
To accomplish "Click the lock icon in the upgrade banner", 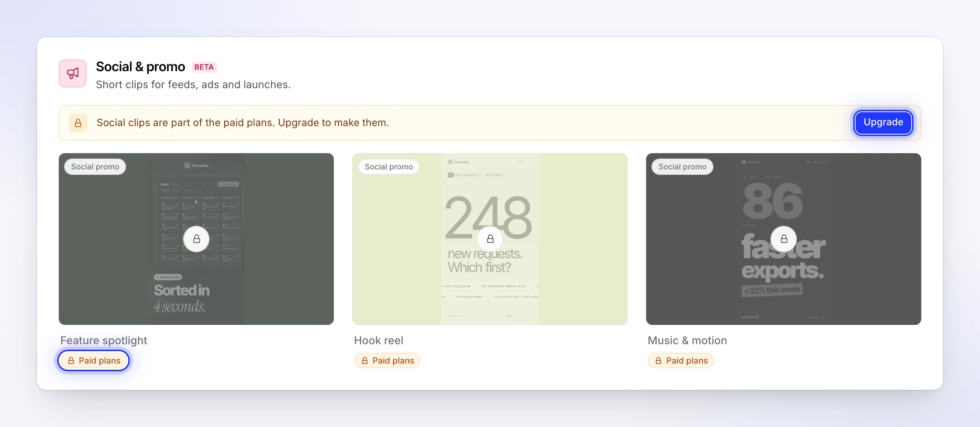I will 78,123.
